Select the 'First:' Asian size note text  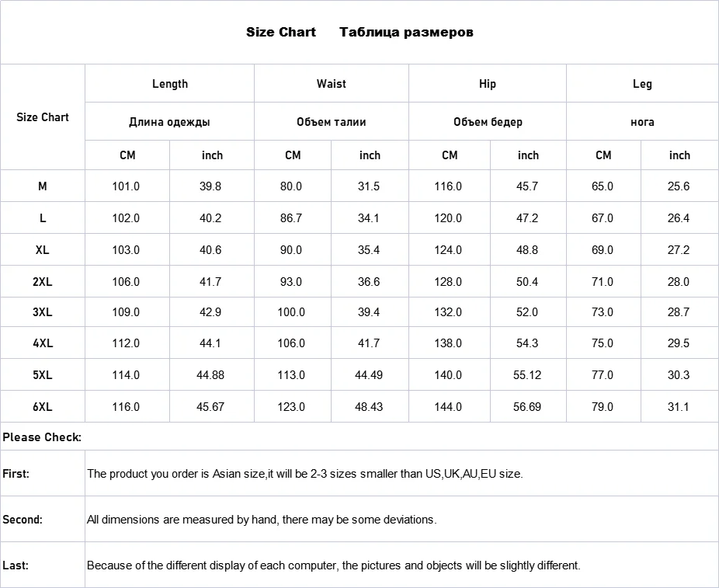(304, 473)
